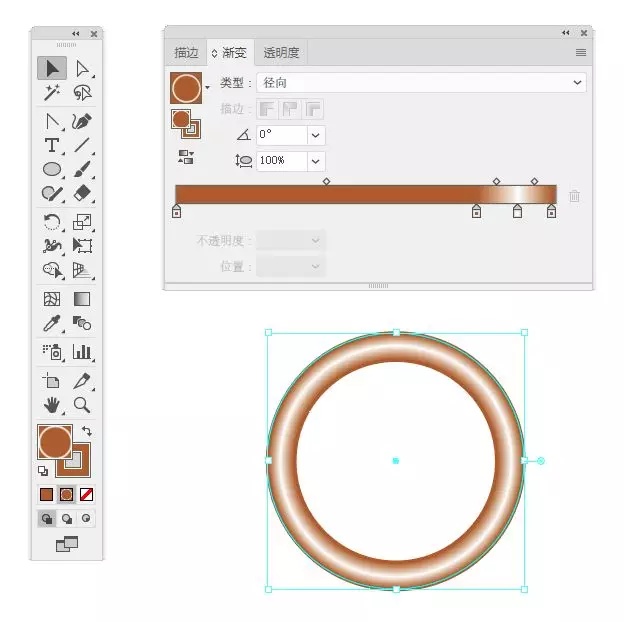The width and height of the screenshot is (624, 622).
Task: Apply Gradient mode in toolbox
Action: click(x=66, y=495)
